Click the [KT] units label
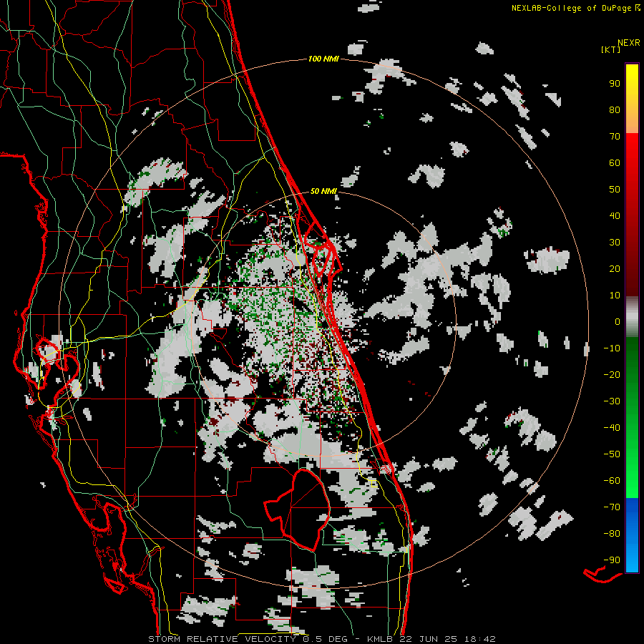 point(610,49)
